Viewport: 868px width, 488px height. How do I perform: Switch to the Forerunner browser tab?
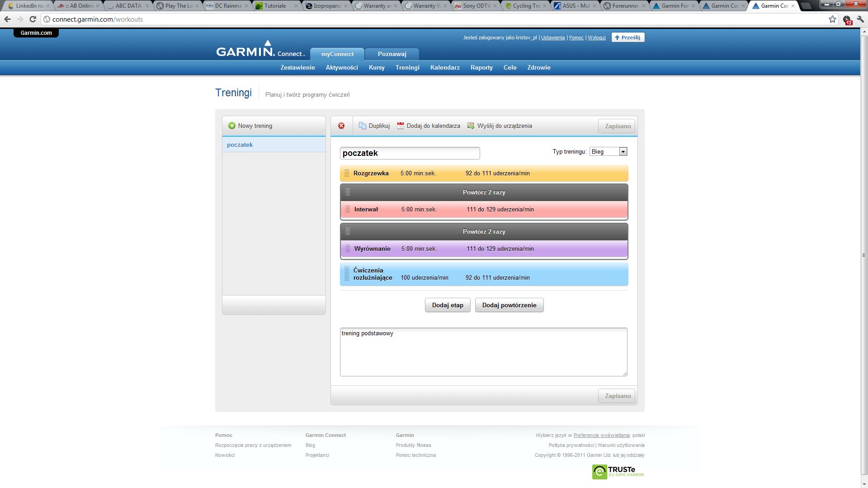click(x=625, y=6)
